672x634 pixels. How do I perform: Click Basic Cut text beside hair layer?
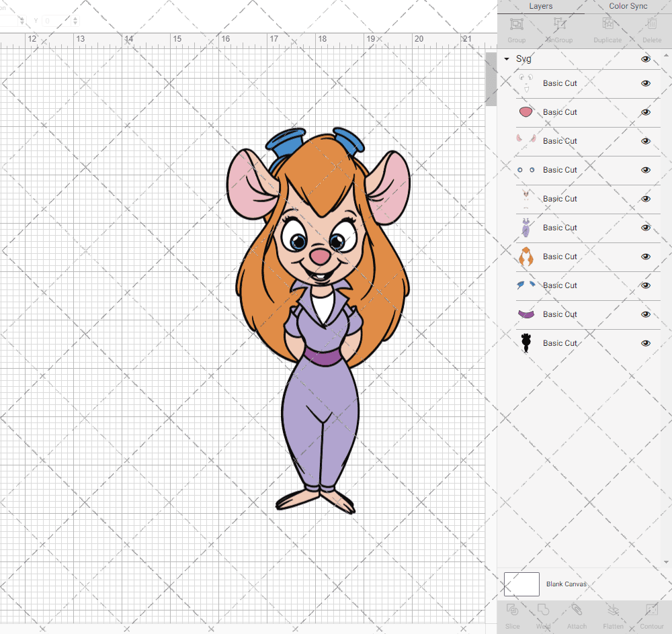click(560, 257)
